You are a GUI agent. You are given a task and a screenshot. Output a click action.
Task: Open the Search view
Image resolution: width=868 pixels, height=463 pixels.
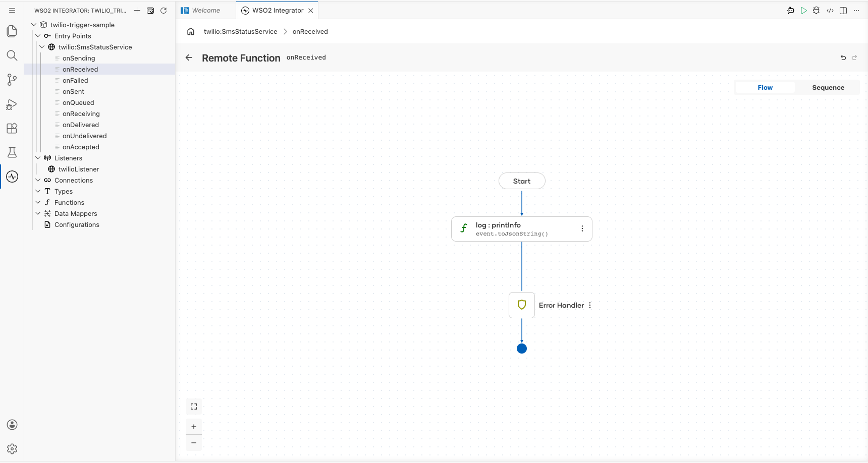click(12, 55)
